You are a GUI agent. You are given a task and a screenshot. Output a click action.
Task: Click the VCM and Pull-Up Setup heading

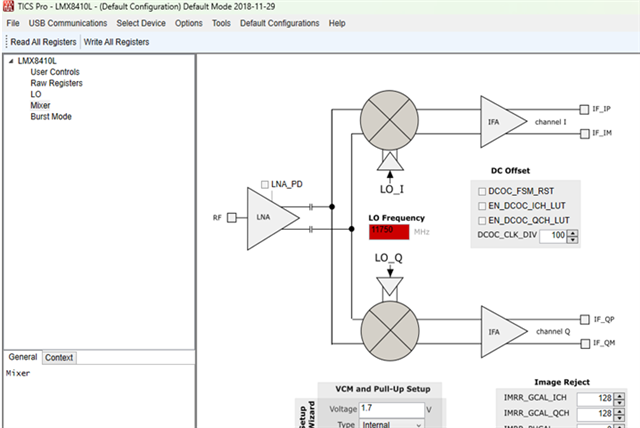[x=383, y=389]
